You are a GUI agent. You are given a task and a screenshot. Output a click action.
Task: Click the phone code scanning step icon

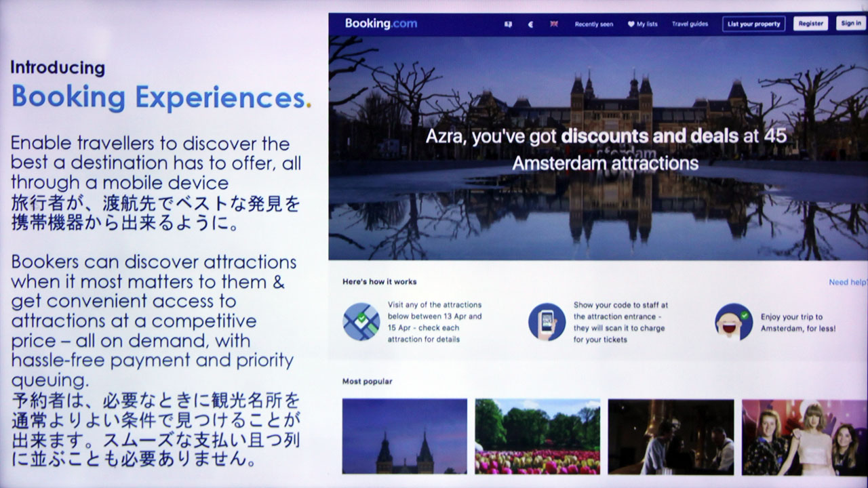(547, 321)
